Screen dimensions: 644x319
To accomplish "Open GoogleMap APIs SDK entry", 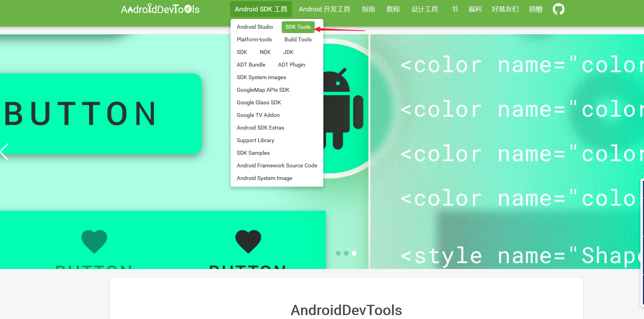I will [x=263, y=90].
